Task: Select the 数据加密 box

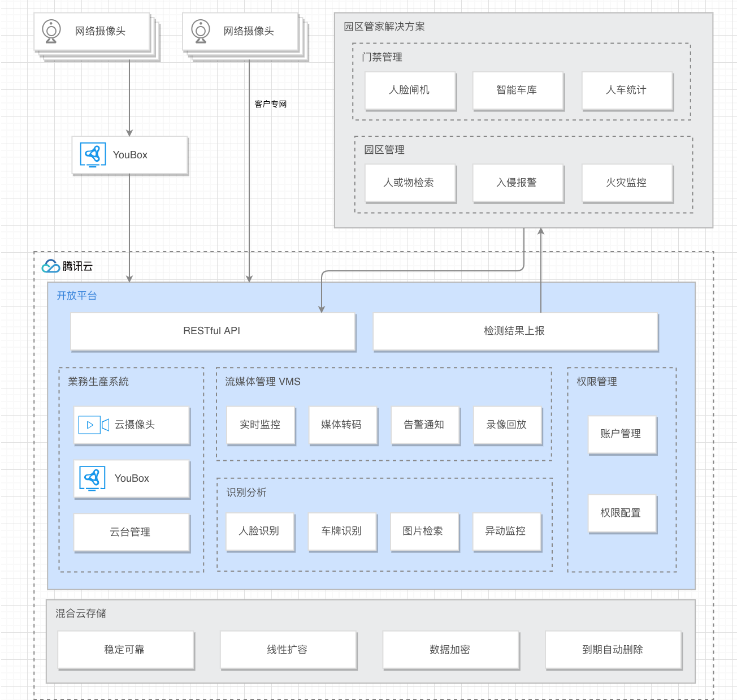Action: point(450,650)
